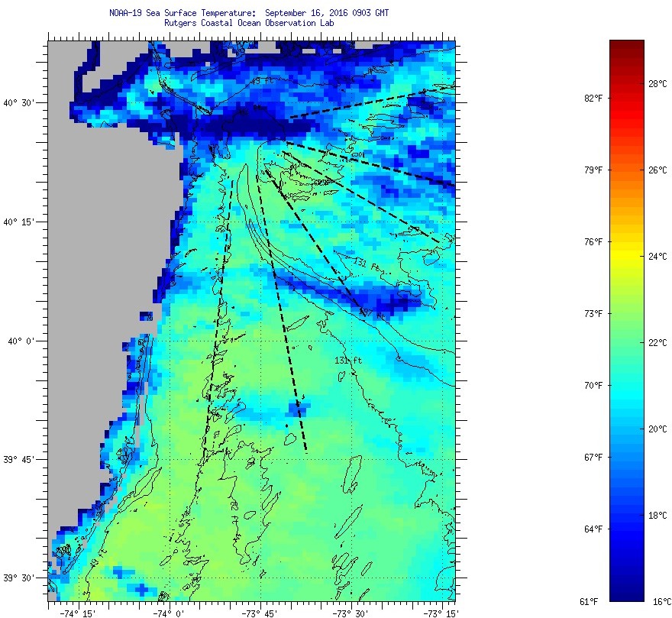Image resolution: width=672 pixels, height=618 pixels.
Task: Click the 39° 30' latitude label
Action: 18,578
